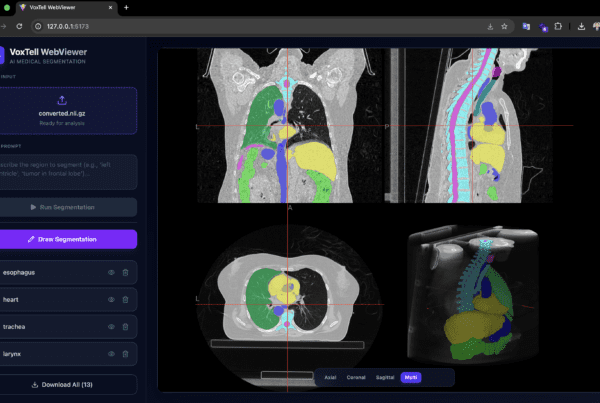Switch to the Coronal view

coord(355,377)
